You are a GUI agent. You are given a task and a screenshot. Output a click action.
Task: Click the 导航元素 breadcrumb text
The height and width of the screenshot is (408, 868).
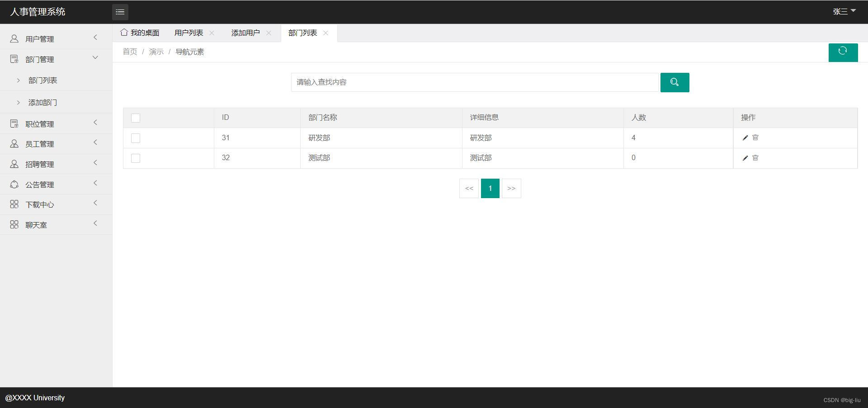click(190, 52)
